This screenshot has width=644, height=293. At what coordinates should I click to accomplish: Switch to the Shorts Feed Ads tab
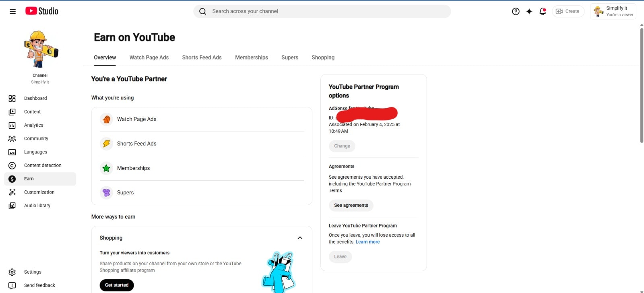(x=202, y=58)
